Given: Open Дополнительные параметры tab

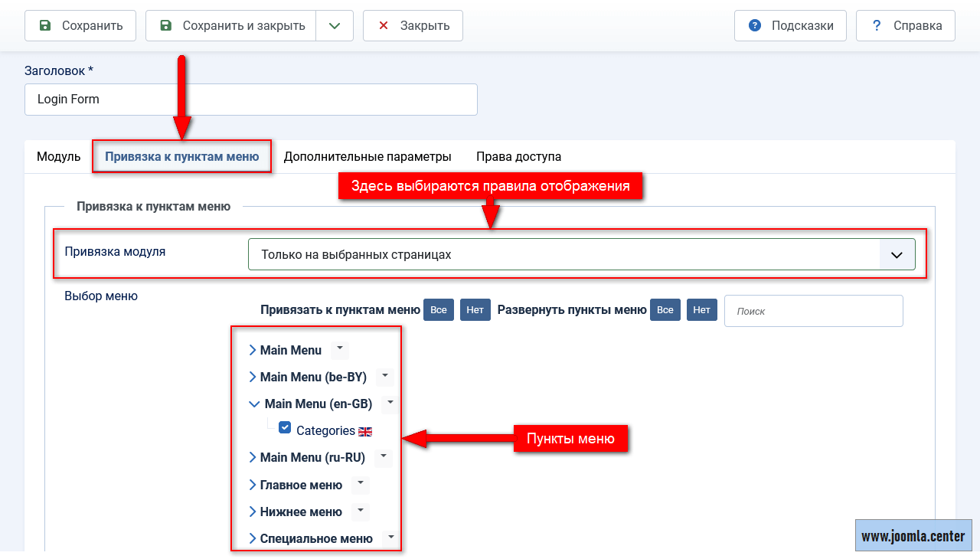Looking at the screenshot, I should [367, 156].
